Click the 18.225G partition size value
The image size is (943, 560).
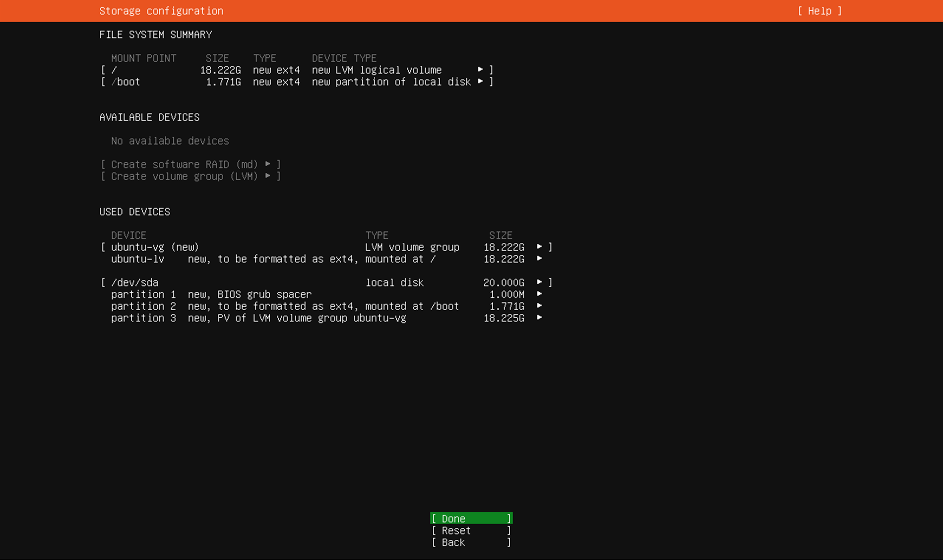[x=504, y=318]
